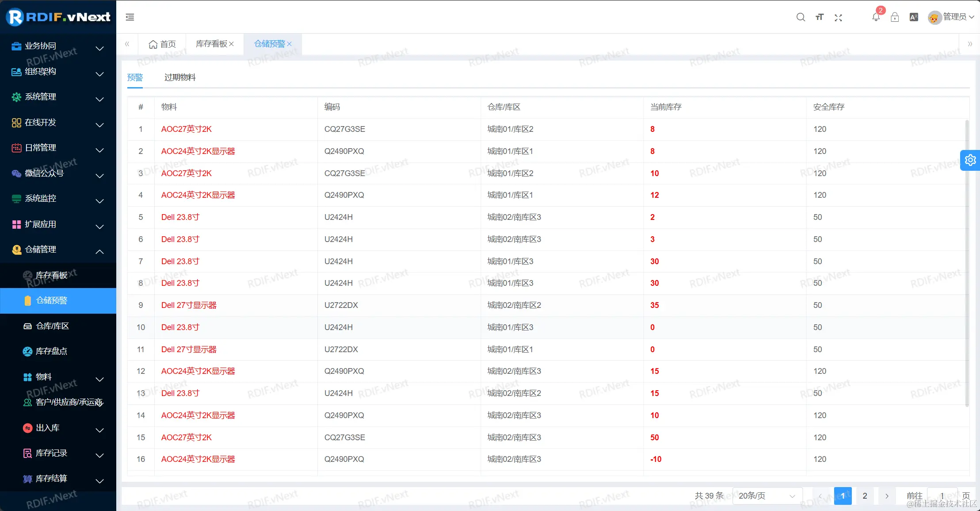Click the lock screen icon

click(x=895, y=17)
